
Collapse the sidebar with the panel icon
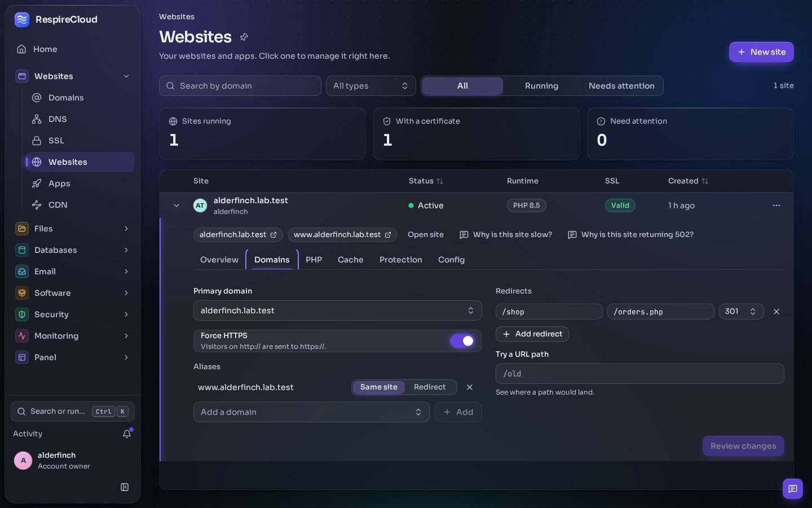[125, 487]
